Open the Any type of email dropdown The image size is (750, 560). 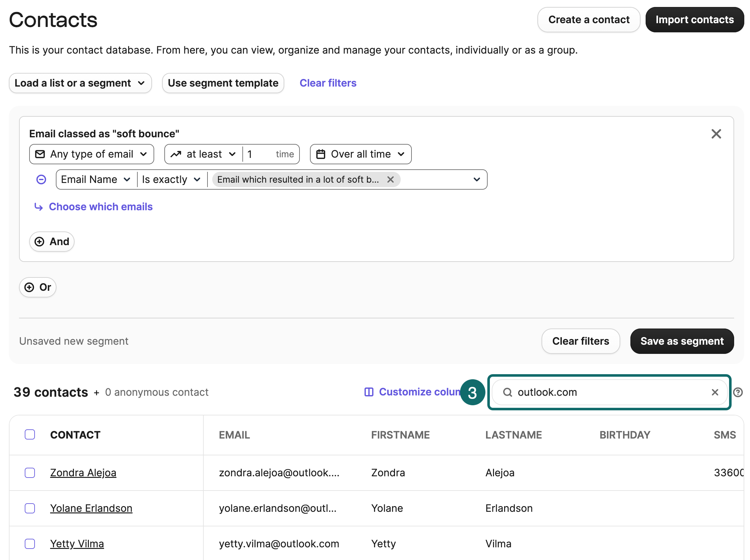pos(92,154)
